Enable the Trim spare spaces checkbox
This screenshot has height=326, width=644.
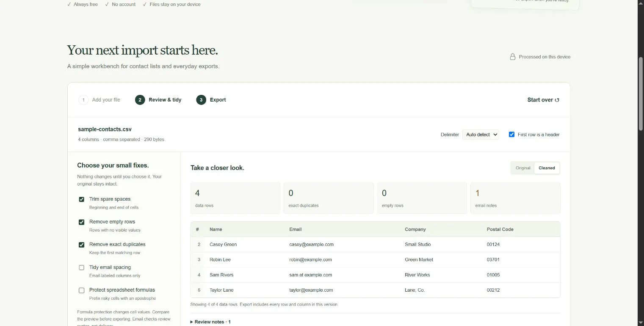point(82,199)
